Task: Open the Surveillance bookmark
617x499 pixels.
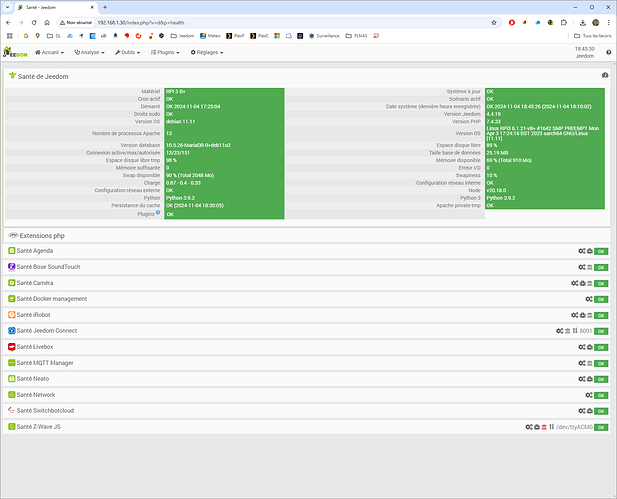Action: (x=324, y=36)
